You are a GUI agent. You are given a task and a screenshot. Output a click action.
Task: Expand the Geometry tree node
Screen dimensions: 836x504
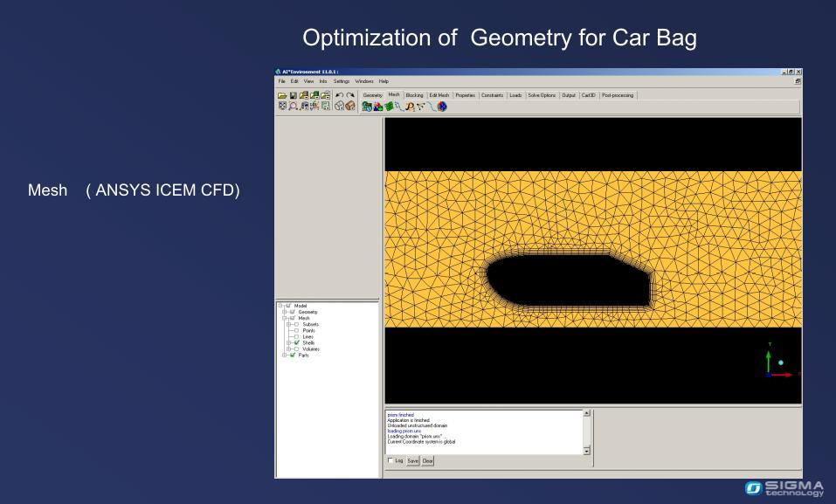[x=285, y=312]
